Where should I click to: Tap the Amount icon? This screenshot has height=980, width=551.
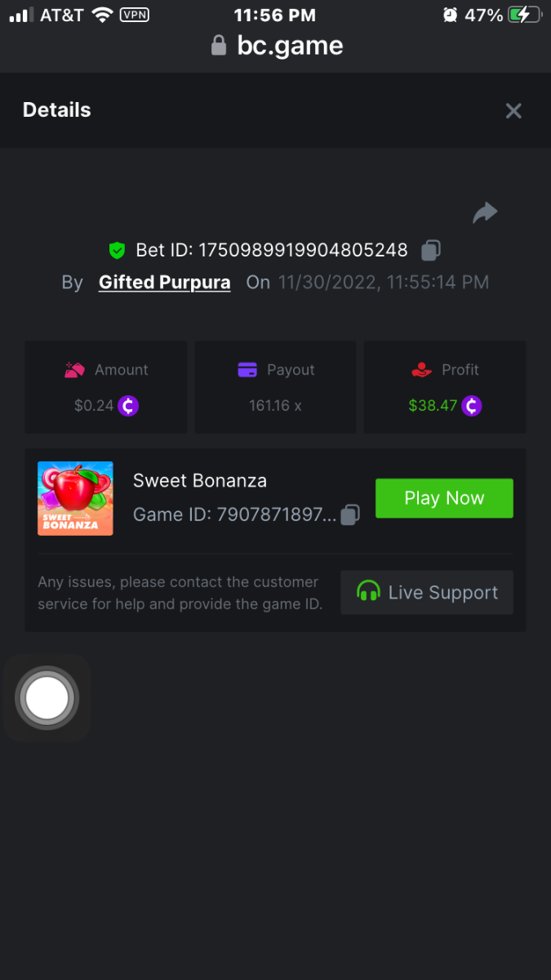pyautogui.click(x=74, y=370)
